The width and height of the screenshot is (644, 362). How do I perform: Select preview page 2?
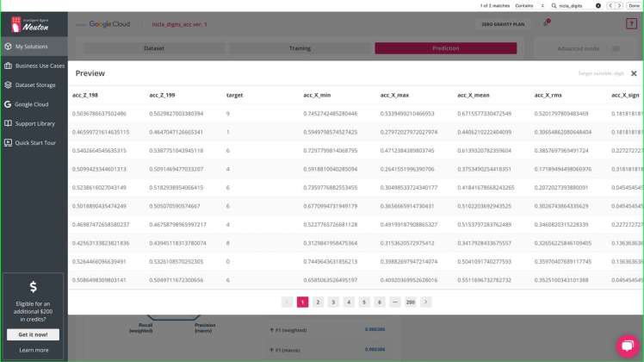pos(318,302)
